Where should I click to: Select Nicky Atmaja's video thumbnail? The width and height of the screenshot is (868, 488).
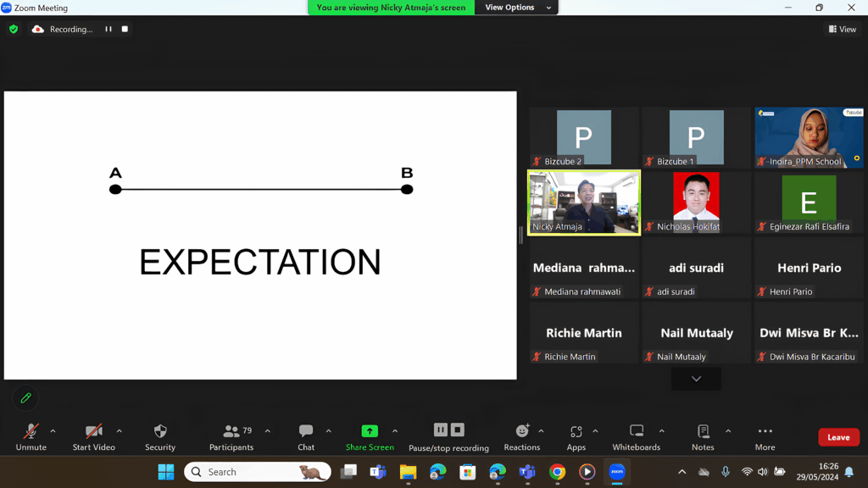(584, 202)
